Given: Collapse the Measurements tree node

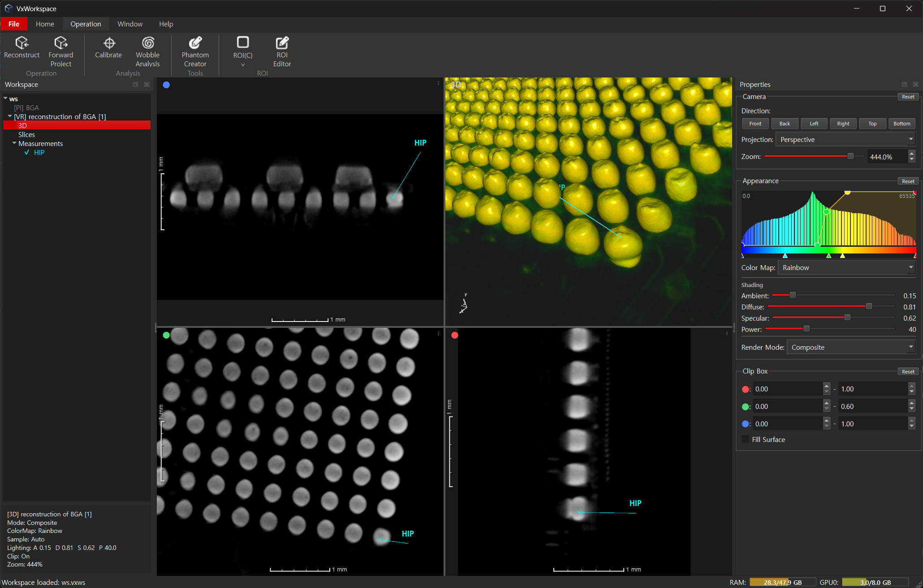Looking at the screenshot, I should (x=14, y=143).
